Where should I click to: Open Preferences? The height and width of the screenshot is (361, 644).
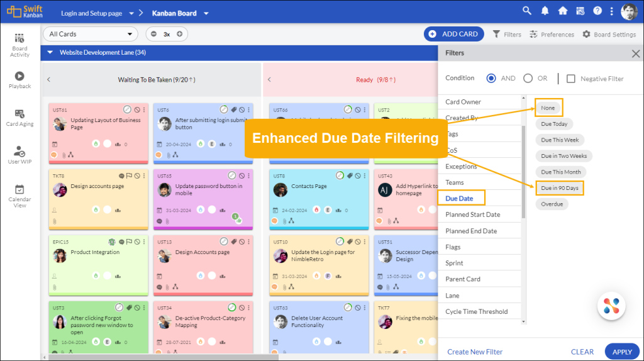click(552, 34)
